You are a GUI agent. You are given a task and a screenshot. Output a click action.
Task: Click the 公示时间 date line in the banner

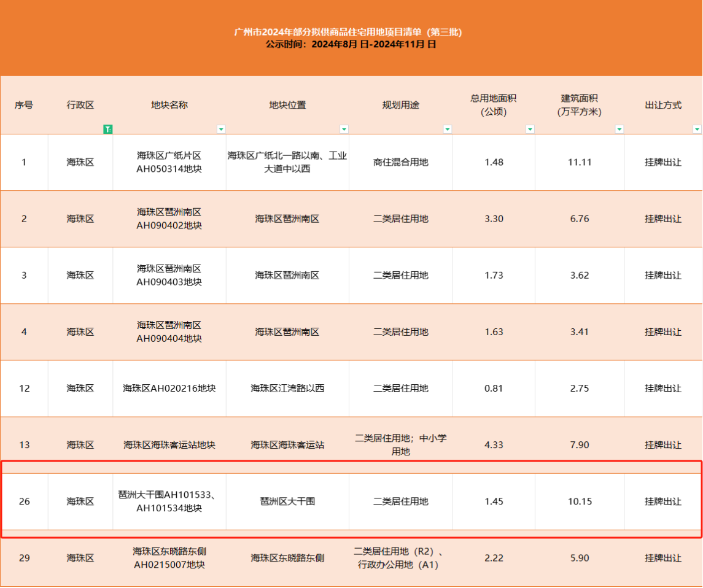[x=351, y=44]
